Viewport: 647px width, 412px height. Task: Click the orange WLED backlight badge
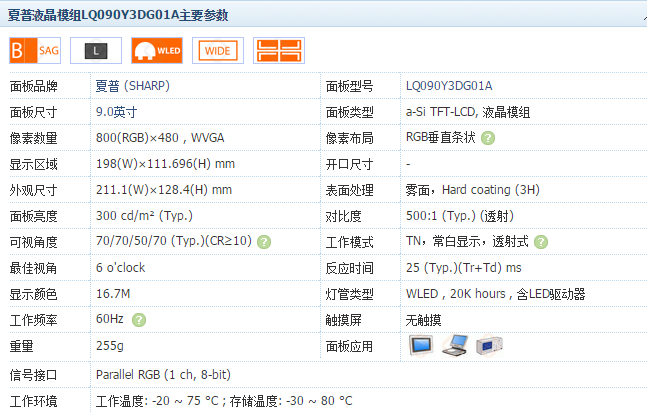coord(156,50)
